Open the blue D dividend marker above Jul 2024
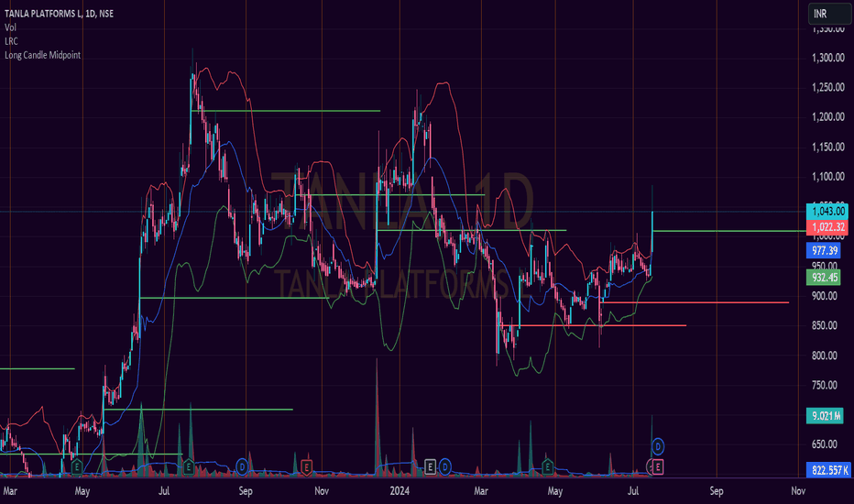Screen dimensions: 854x504 [x=658, y=447]
